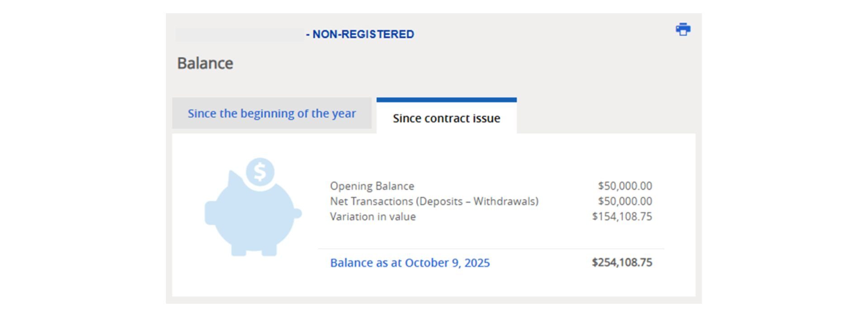
Task: Switch to Since the beginning of the year tab
Action: coord(272,114)
